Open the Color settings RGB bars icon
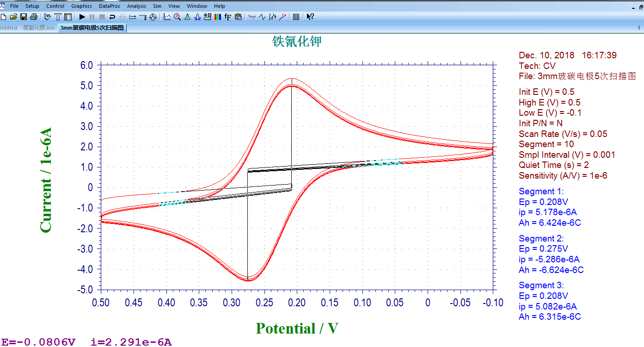 pyautogui.click(x=217, y=17)
